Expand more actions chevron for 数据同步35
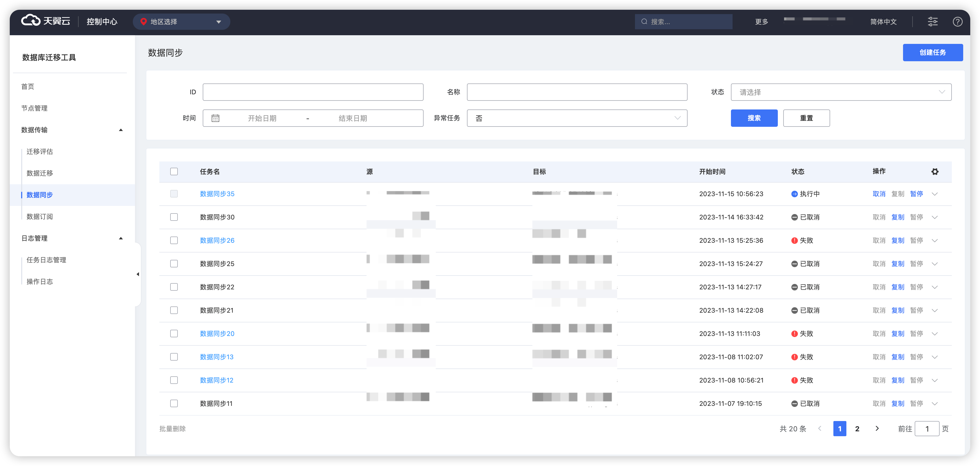980x466 pixels. (x=934, y=194)
